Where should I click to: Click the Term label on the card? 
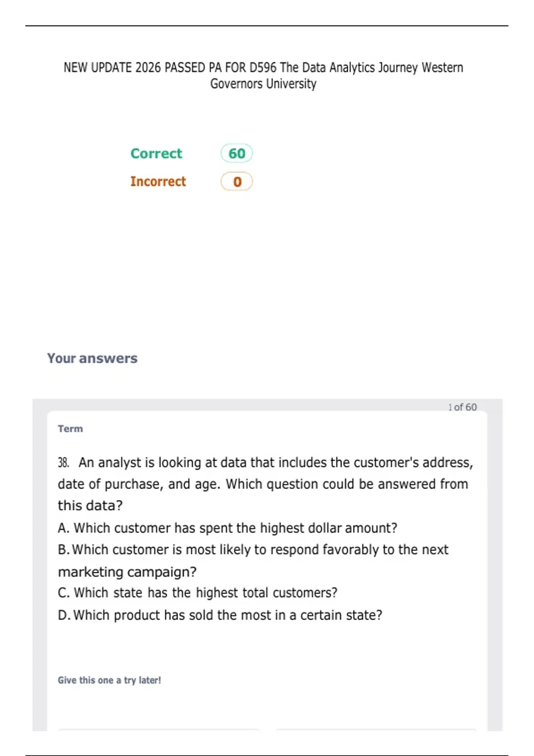70,429
